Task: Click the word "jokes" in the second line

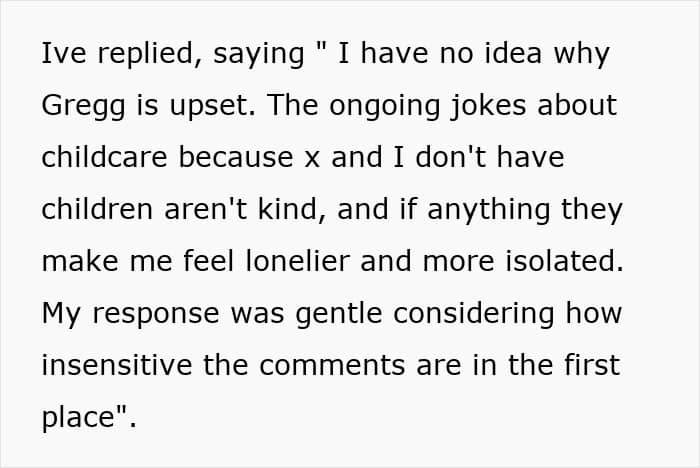Action: [488, 106]
